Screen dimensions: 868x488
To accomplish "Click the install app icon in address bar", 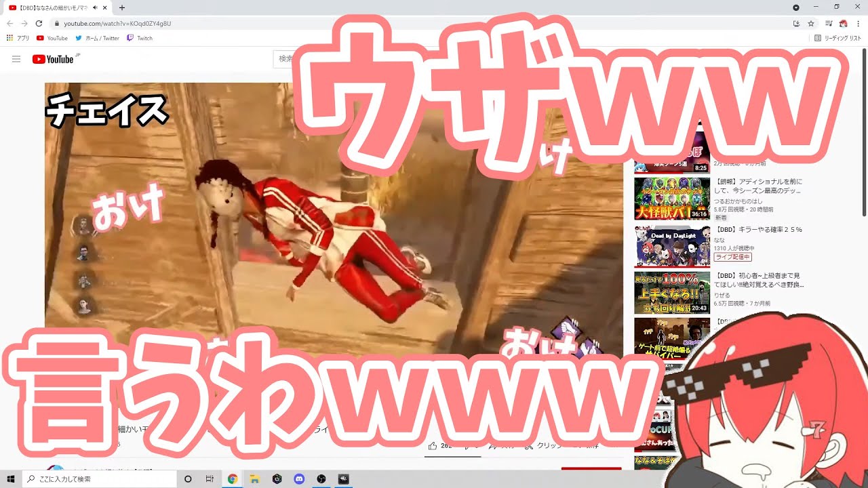I will point(797,23).
